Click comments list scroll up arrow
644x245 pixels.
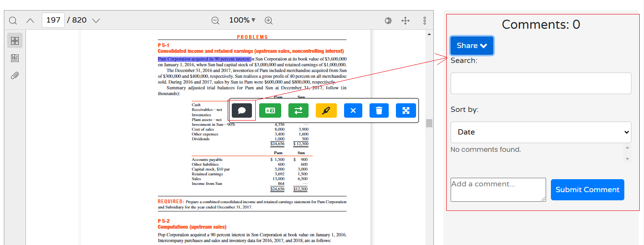tap(627, 147)
